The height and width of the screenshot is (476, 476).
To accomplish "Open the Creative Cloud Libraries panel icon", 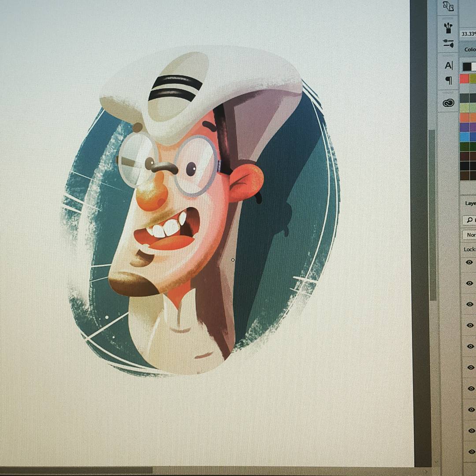I will pos(448,103).
